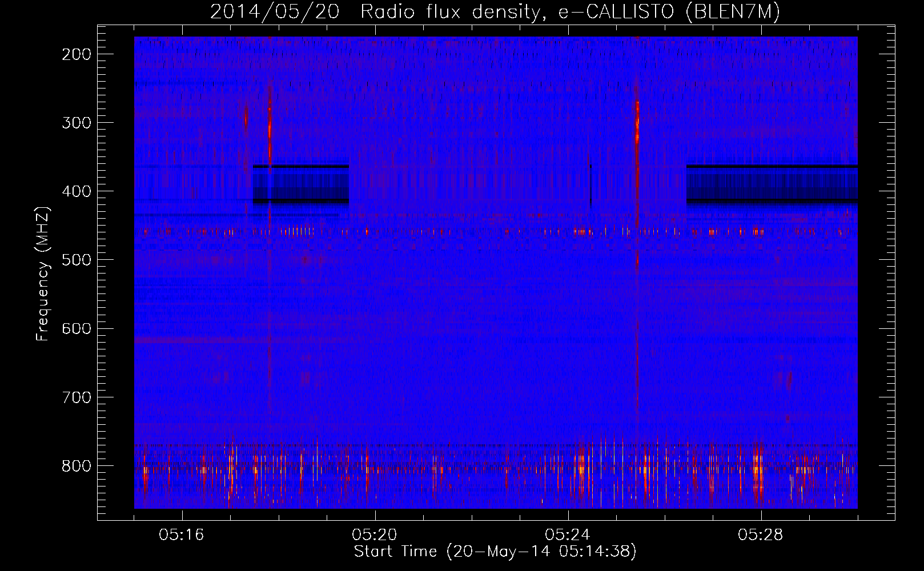Select the '400' frequency axis label
The width and height of the screenshot is (924, 571).
tap(76, 191)
